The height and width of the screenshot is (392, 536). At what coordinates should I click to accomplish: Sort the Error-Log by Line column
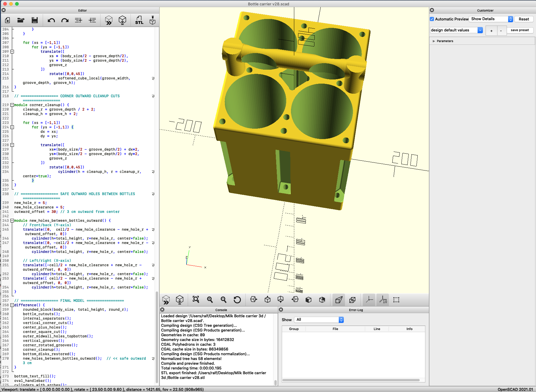[x=377, y=329]
